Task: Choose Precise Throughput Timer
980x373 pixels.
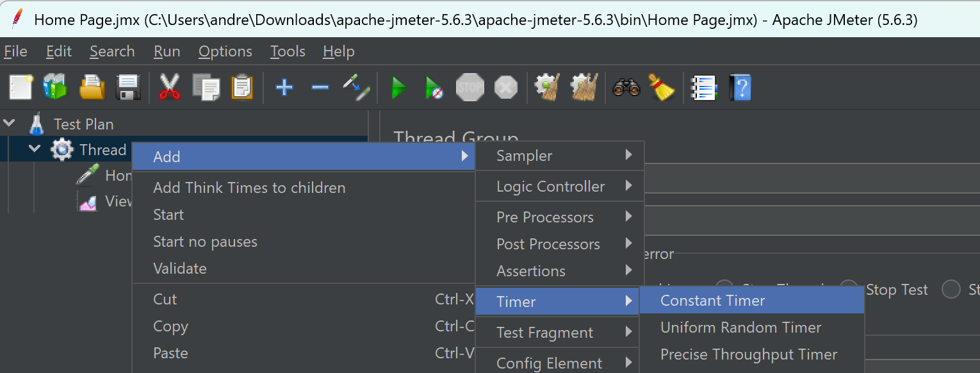Action: (752, 354)
